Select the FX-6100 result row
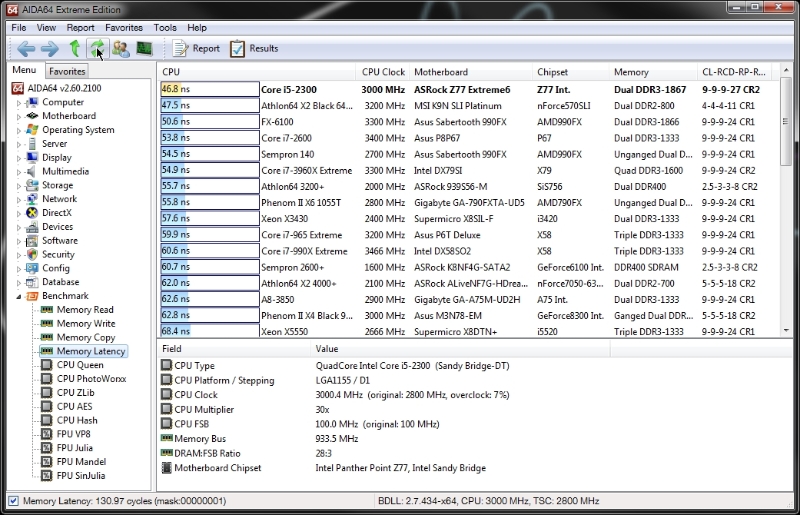 point(469,121)
